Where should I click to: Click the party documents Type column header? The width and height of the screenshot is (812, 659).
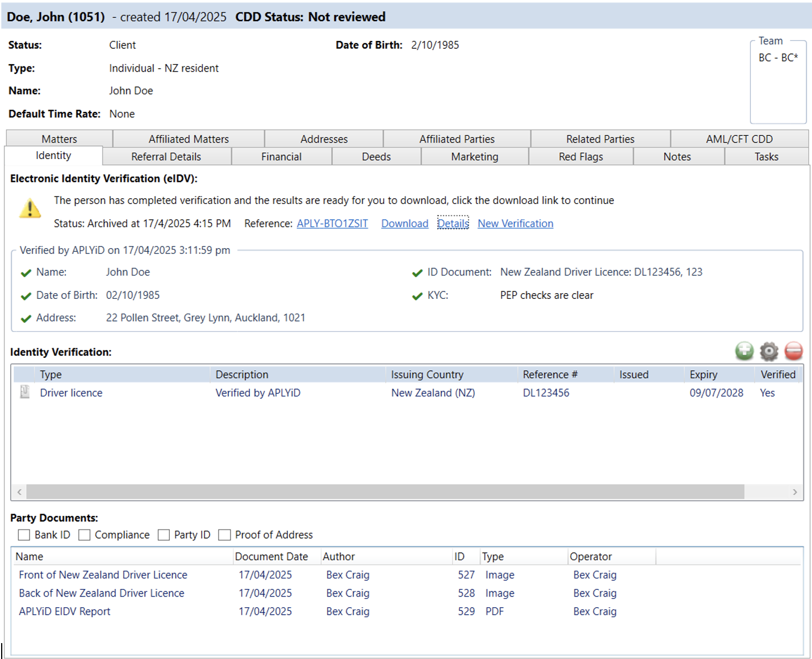[x=523, y=557]
